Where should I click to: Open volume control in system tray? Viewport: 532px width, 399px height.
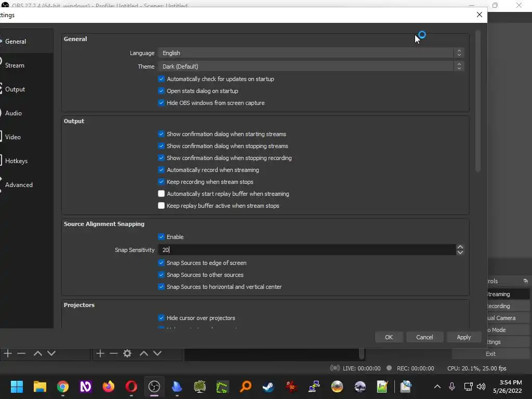pyautogui.click(x=481, y=387)
